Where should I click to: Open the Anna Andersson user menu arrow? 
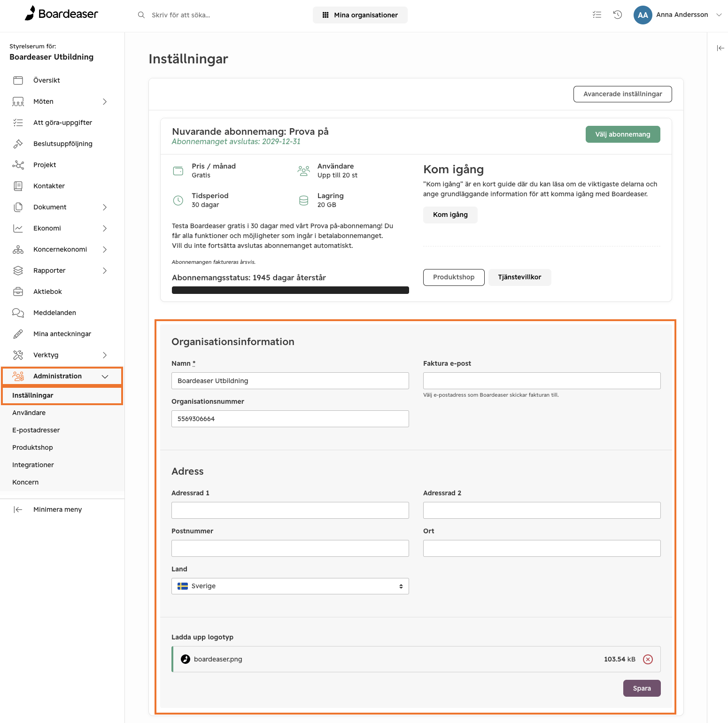pos(719,15)
